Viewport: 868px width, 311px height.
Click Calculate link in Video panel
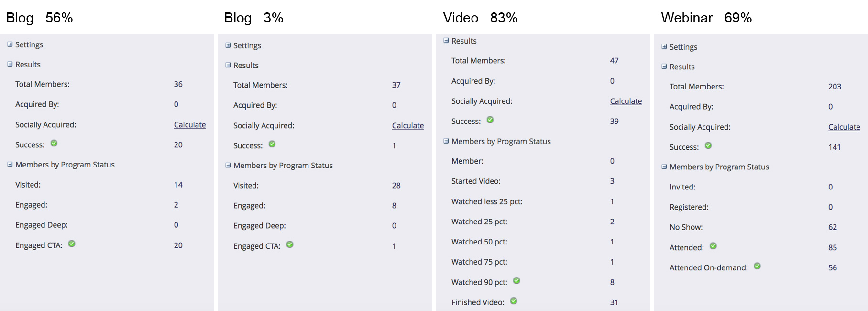pyautogui.click(x=626, y=101)
